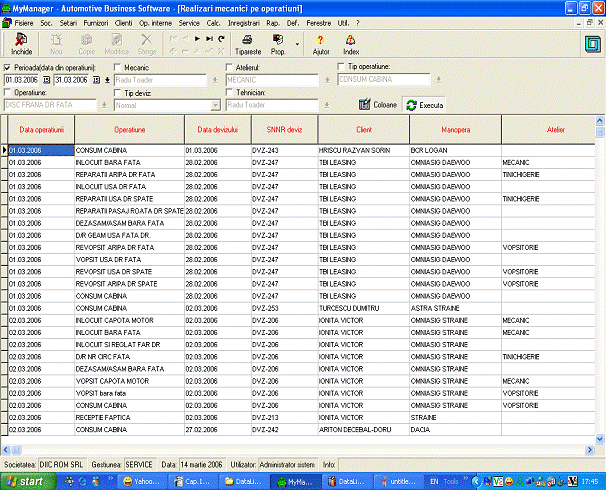Click the Tipareste printer icon
The image size is (606, 490).
click(248, 40)
